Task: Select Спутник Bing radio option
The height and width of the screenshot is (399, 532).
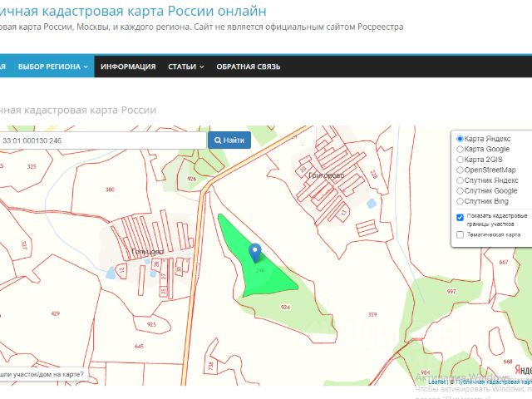Action: 460,201
